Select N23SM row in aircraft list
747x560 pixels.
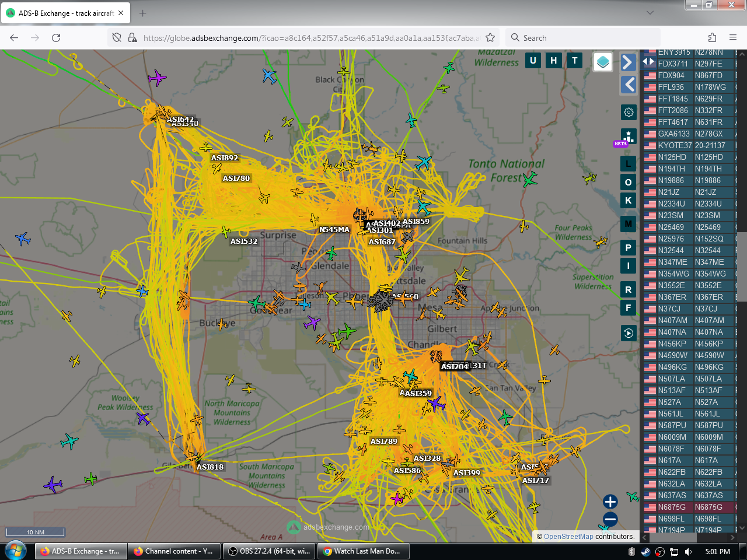[x=690, y=215]
